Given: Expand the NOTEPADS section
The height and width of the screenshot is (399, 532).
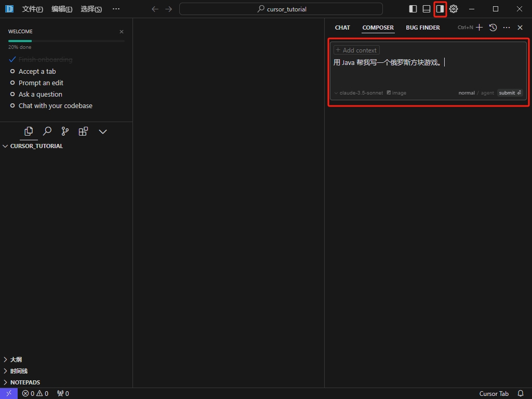Looking at the screenshot, I should [24, 382].
